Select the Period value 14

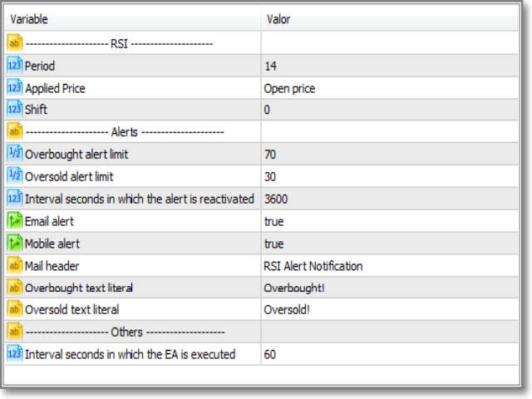point(271,66)
